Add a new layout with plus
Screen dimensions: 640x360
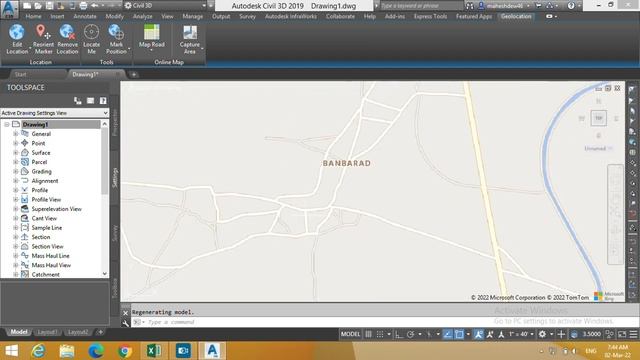pyautogui.click(x=100, y=332)
